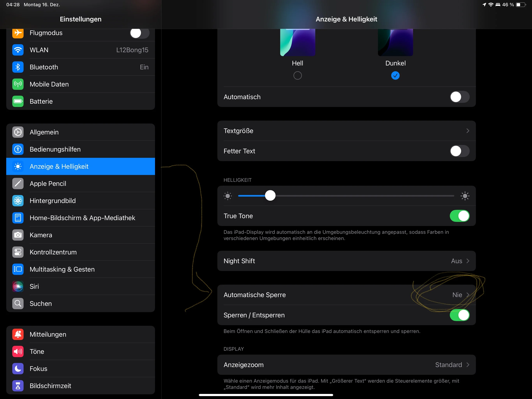Tap the Siri icon

18,286
